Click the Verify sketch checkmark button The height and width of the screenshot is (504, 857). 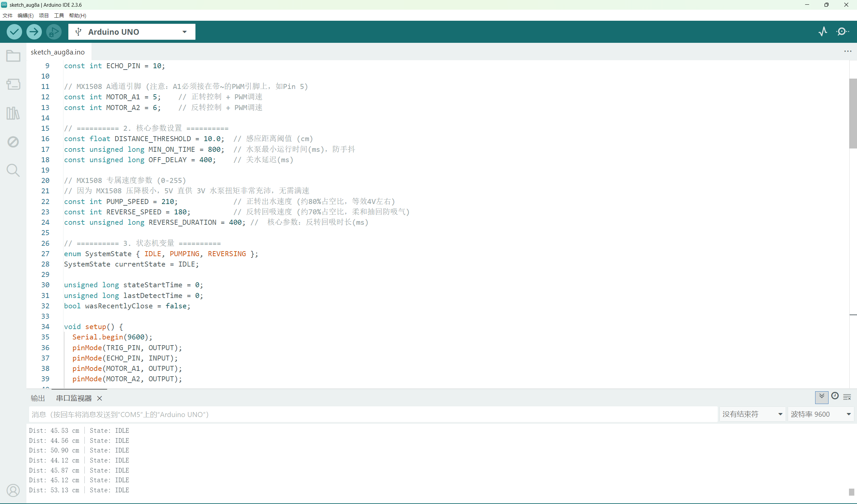tap(14, 32)
